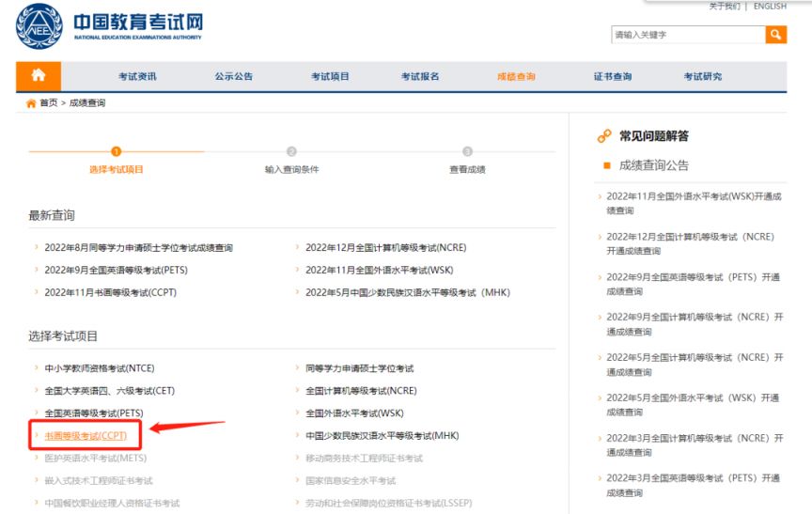Select 全国计算机等级考试(NCRE) in exam list
The width and height of the screenshot is (812, 514).
[361, 391]
